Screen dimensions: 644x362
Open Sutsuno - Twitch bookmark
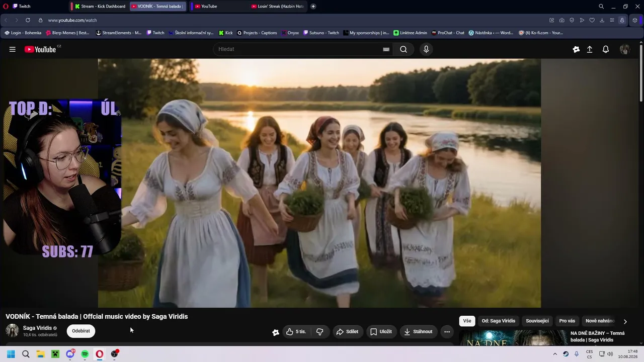[321, 33]
